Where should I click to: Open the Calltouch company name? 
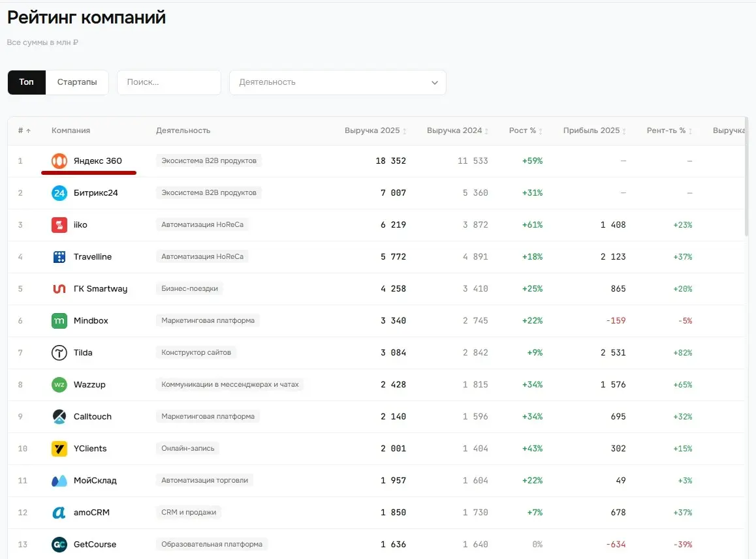(93, 416)
